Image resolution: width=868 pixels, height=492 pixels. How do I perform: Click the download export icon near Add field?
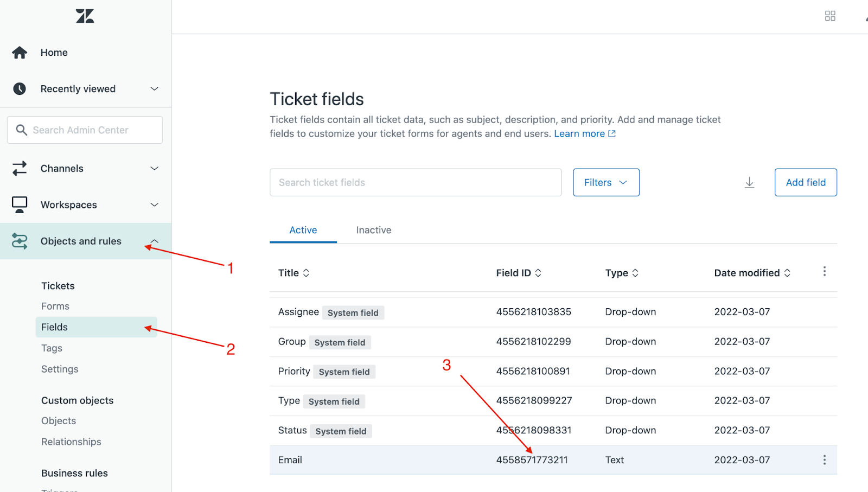coord(750,182)
